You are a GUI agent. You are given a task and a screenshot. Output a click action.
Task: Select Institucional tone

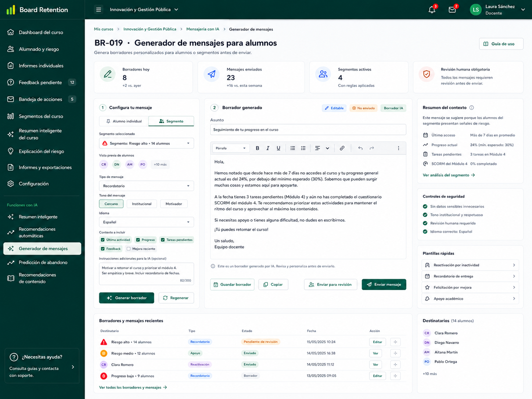(x=142, y=204)
